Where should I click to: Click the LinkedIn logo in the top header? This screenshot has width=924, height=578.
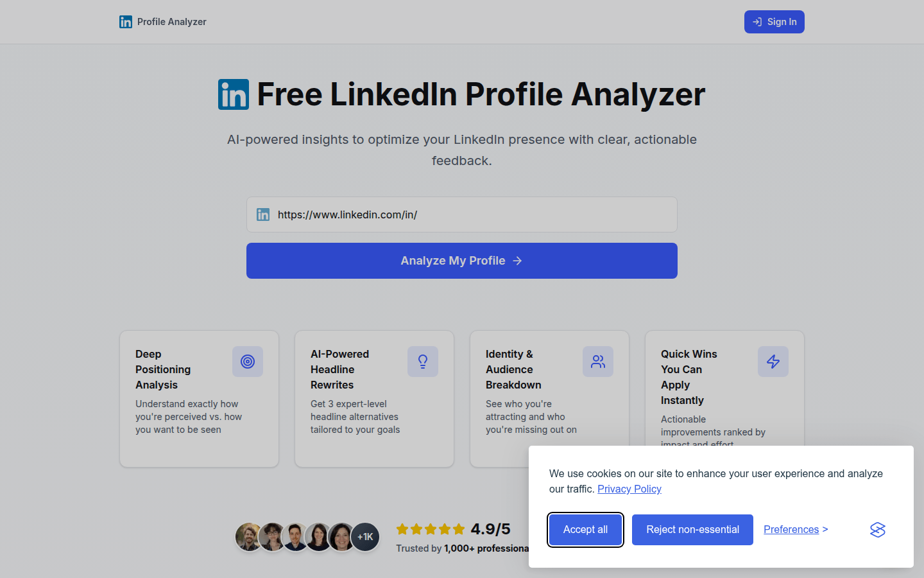126,21
